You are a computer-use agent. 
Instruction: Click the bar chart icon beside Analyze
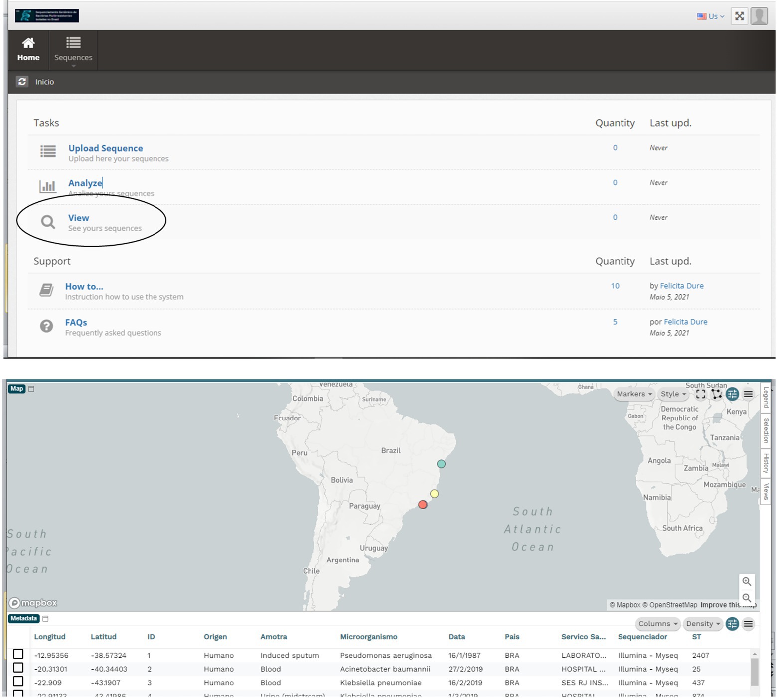pos(48,186)
